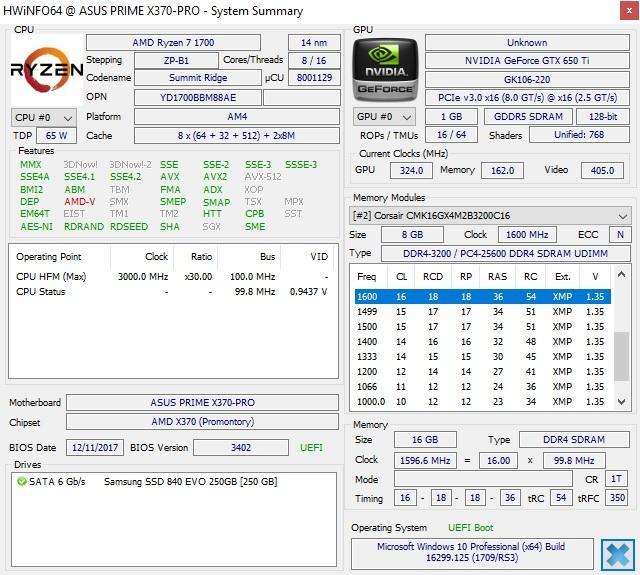Open the CPU #0 selector dropdown
The image size is (640, 575).
44,118
